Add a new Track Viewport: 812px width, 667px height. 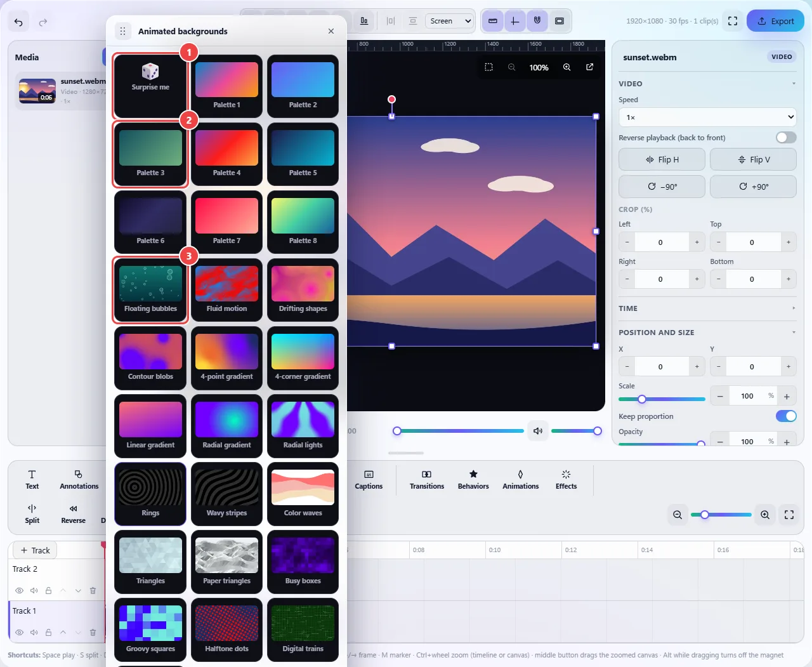(35, 550)
